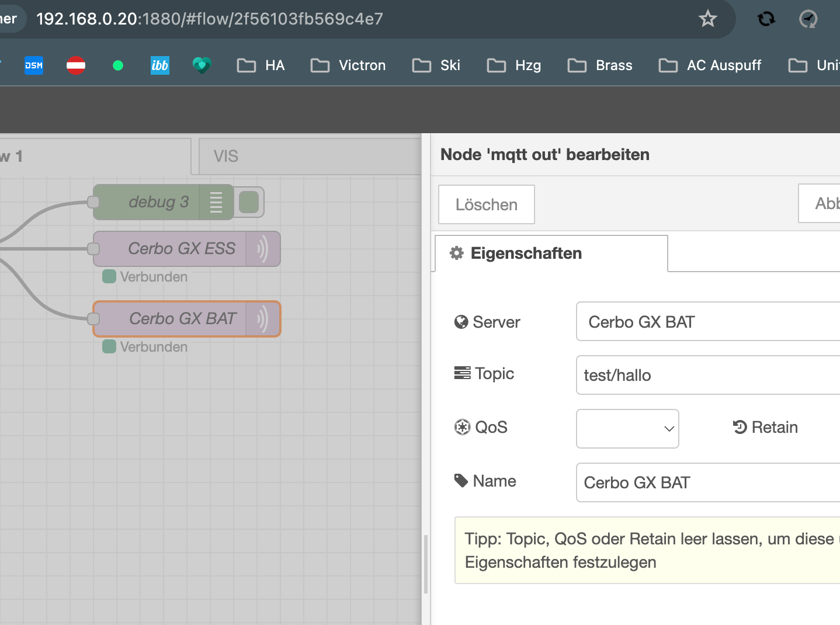Select the Cerbo GX ESS node
840x625 pixels.
tap(187, 249)
